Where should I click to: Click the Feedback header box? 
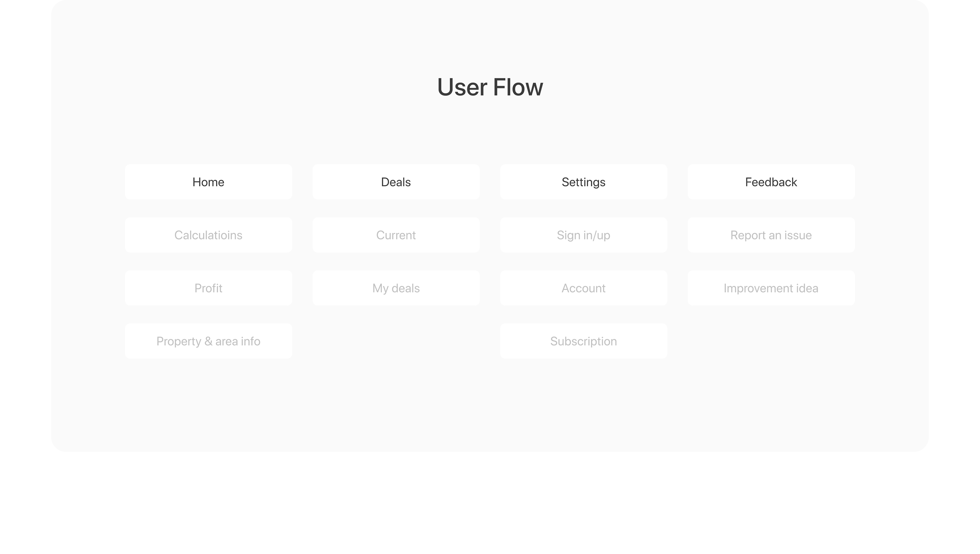(x=771, y=182)
